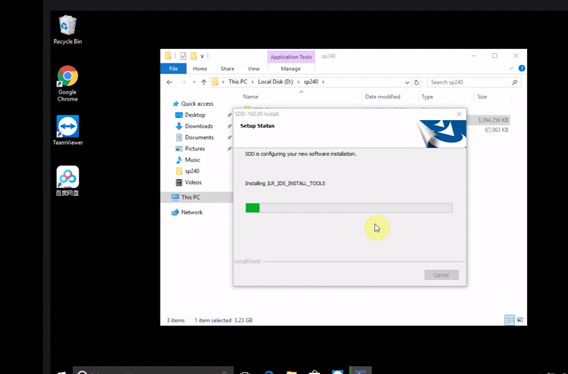Minimize the sp240 Explorer window

tap(474, 56)
